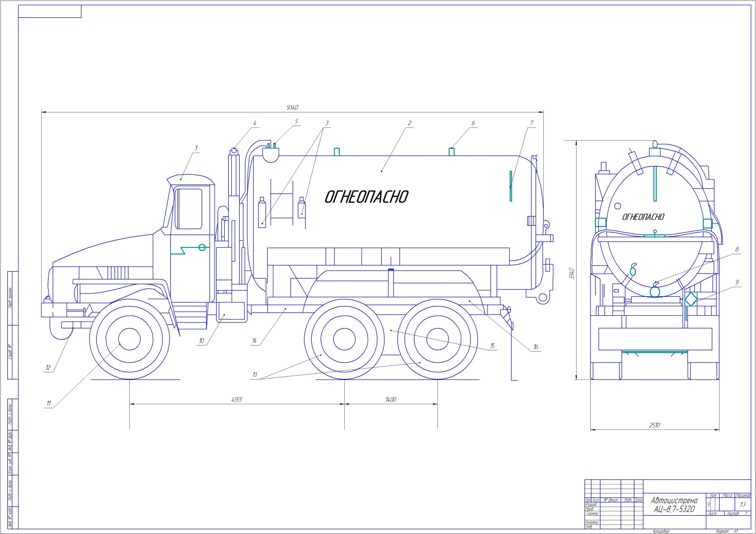This screenshot has height=534, width=756.
Task: Select the wheelbase dimension 4555
Action: click(x=237, y=399)
